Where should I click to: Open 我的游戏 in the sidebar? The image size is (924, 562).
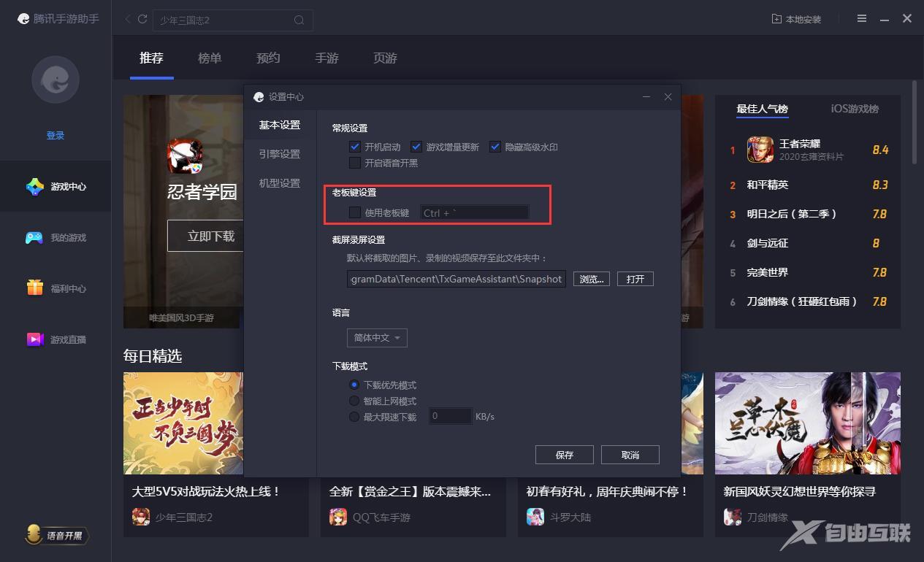(56, 238)
